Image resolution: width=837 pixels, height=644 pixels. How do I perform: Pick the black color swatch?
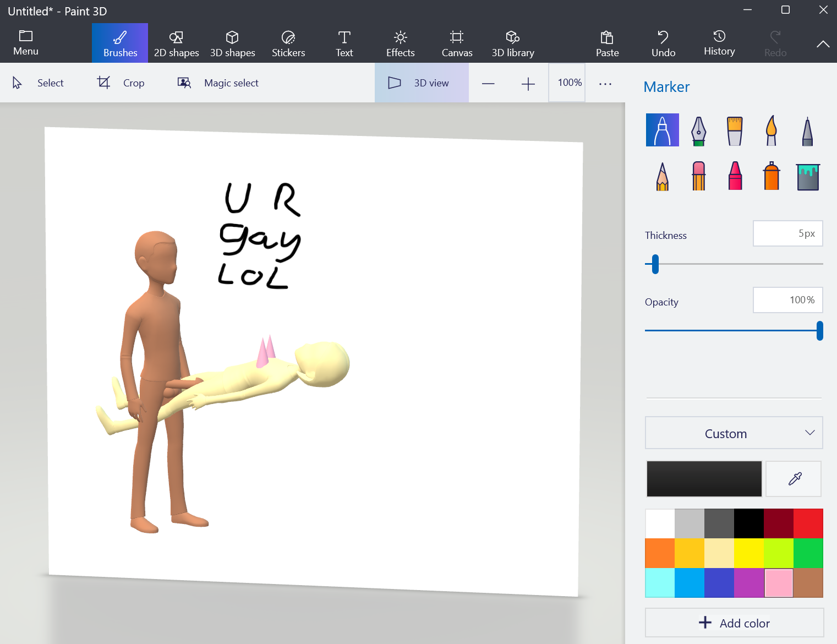[x=749, y=523]
